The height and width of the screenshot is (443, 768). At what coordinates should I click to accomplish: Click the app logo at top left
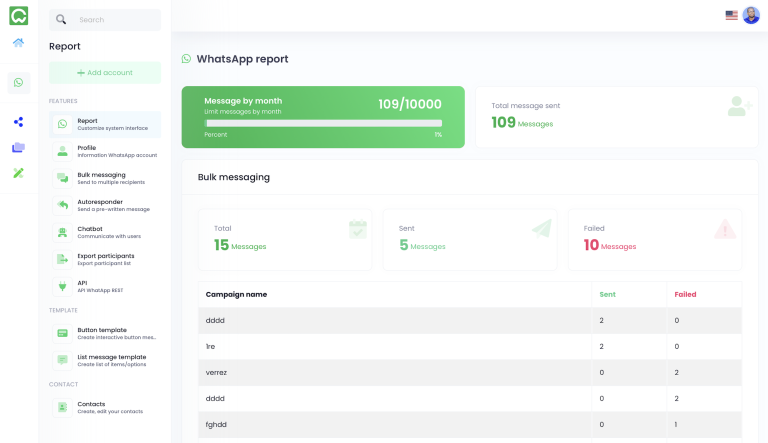[18, 16]
